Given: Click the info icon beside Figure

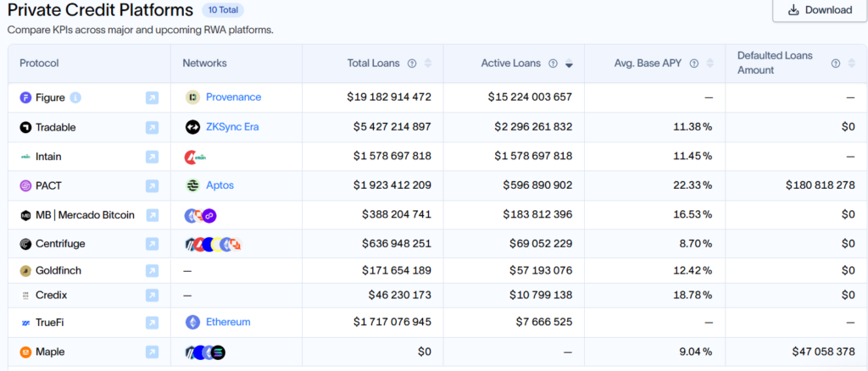Looking at the screenshot, I should point(75,97).
